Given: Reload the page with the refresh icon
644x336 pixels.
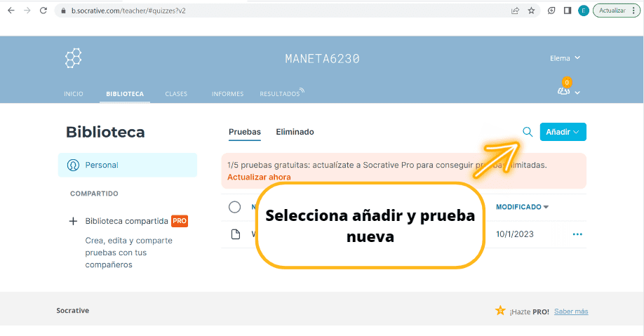Looking at the screenshot, I should [x=43, y=11].
